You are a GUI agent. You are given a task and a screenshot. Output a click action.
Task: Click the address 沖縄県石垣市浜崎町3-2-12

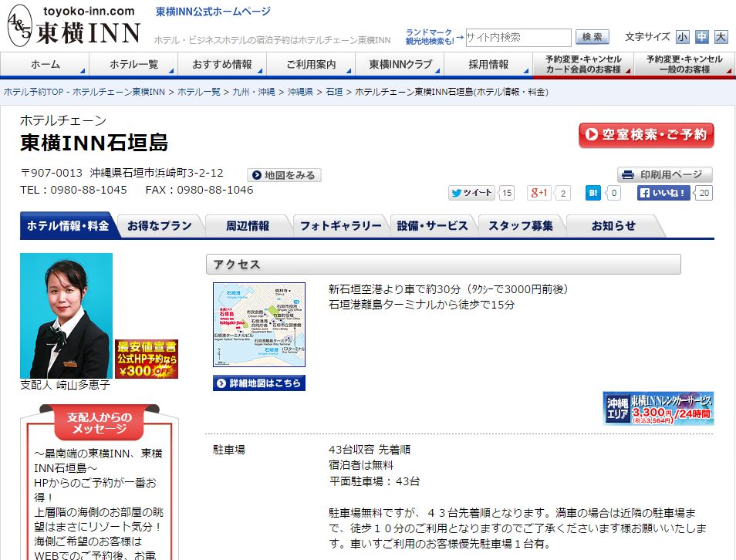(157, 173)
